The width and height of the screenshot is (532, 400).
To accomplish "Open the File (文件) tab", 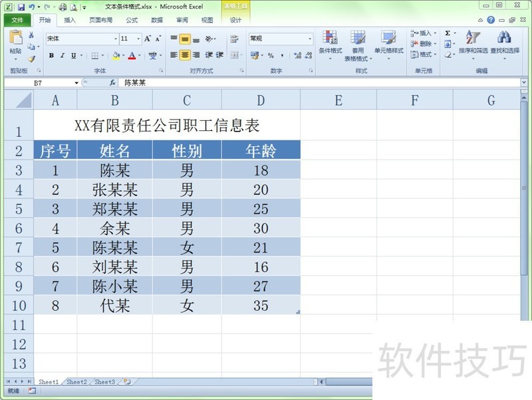I will [x=17, y=20].
